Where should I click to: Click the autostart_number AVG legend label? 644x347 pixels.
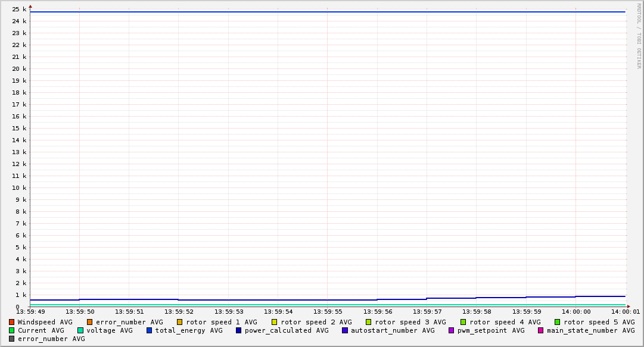393,330
